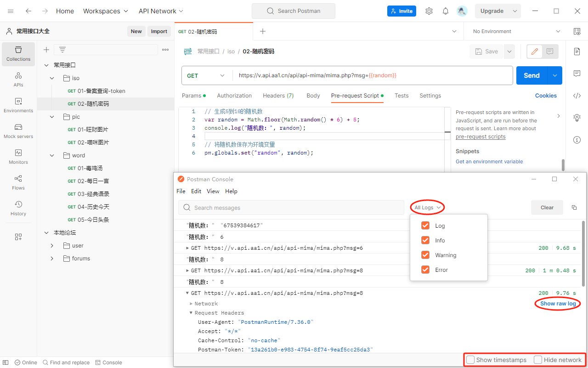Collapse the iso folder

click(52, 78)
